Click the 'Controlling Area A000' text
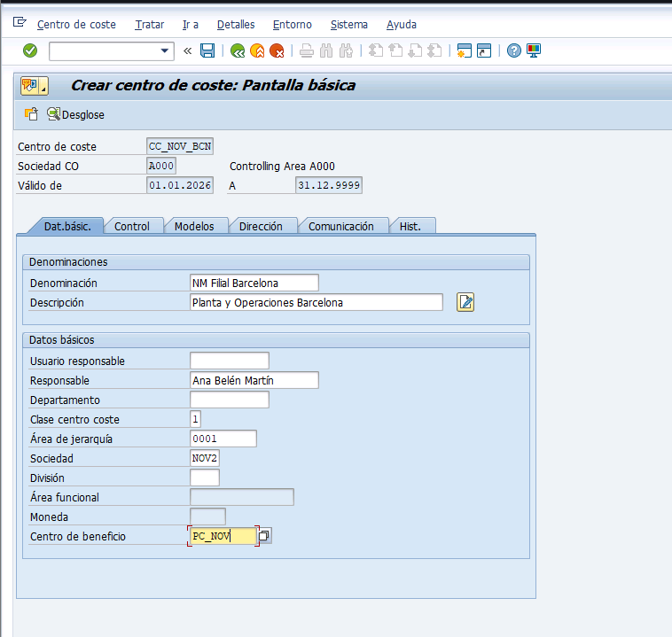The image size is (672, 637). click(282, 167)
